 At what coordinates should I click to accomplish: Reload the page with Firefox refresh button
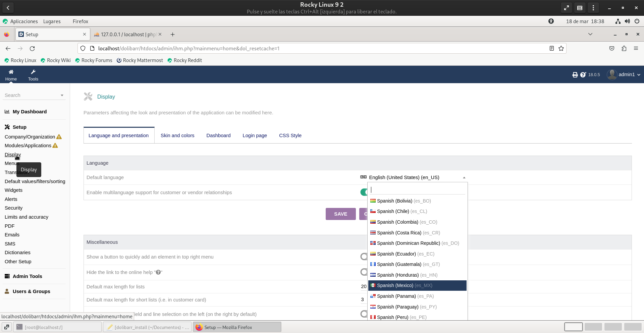pyautogui.click(x=32, y=49)
